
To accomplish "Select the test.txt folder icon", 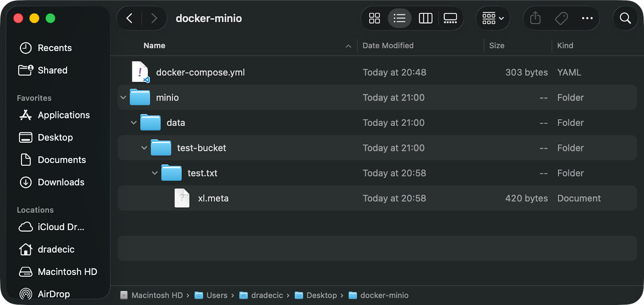I will [x=171, y=173].
